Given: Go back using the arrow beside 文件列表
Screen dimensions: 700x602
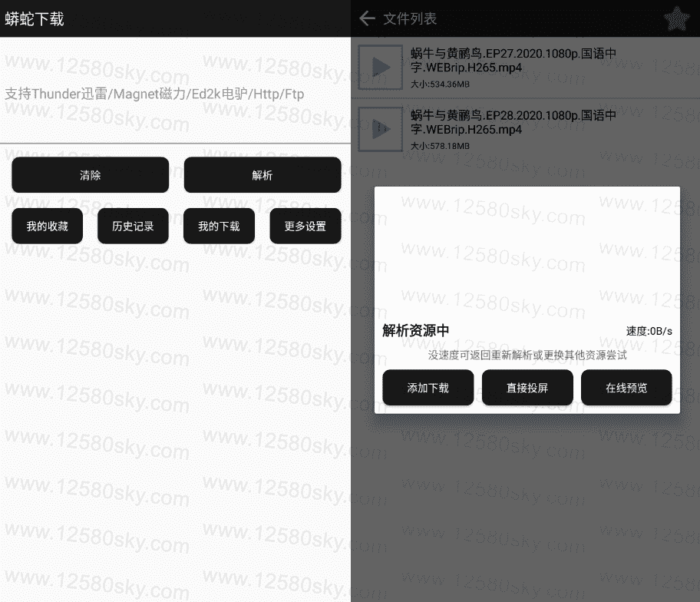Looking at the screenshot, I should (x=368, y=18).
